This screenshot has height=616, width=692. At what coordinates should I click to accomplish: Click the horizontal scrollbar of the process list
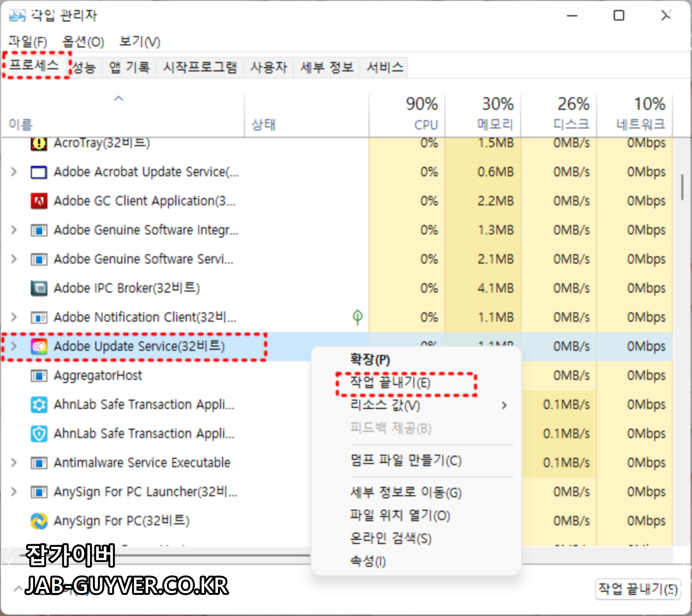click(x=165, y=555)
